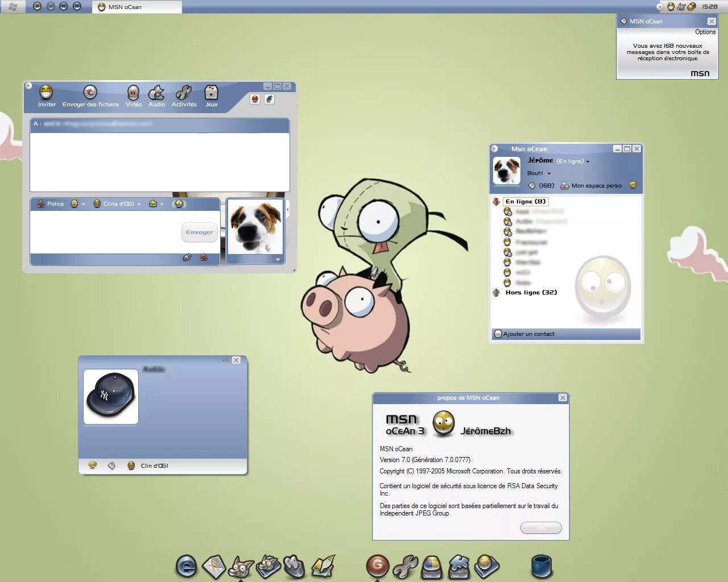Click the new messages notification text
Image resolution: width=728 pixels, height=582 pixels.
668,52
